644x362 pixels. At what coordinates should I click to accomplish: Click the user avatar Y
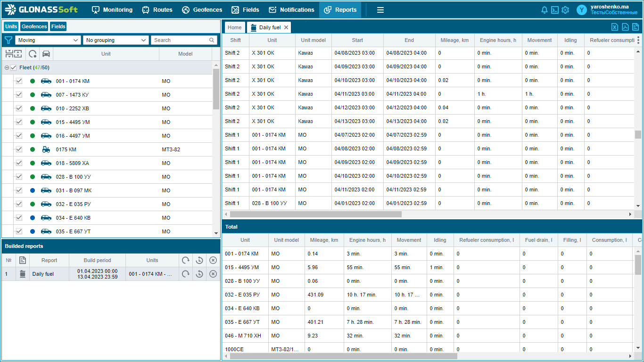582,10
